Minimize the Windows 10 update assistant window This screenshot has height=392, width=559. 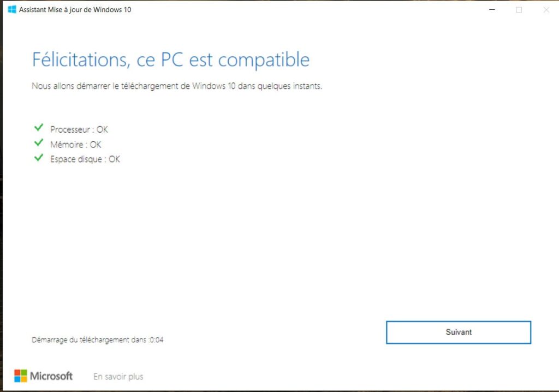point(492,10)
